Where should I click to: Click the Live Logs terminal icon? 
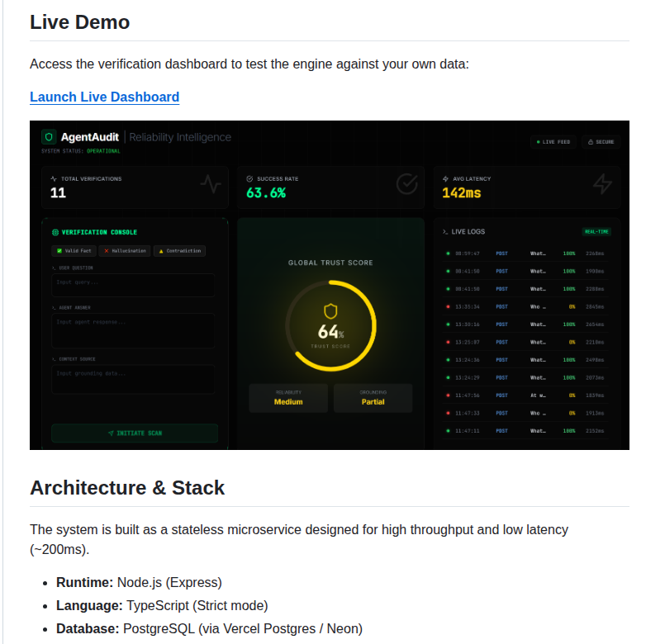pyautogui.click(x=445, y=232)
